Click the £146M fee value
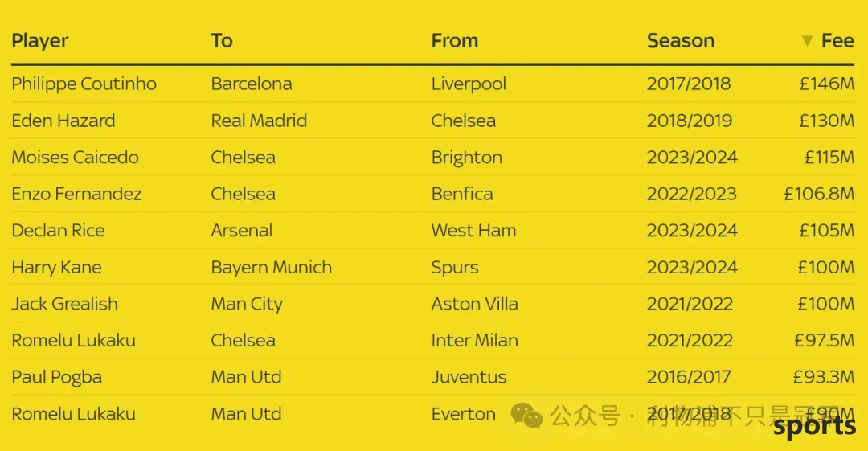868x451 pixels. (x=826, y=84)
